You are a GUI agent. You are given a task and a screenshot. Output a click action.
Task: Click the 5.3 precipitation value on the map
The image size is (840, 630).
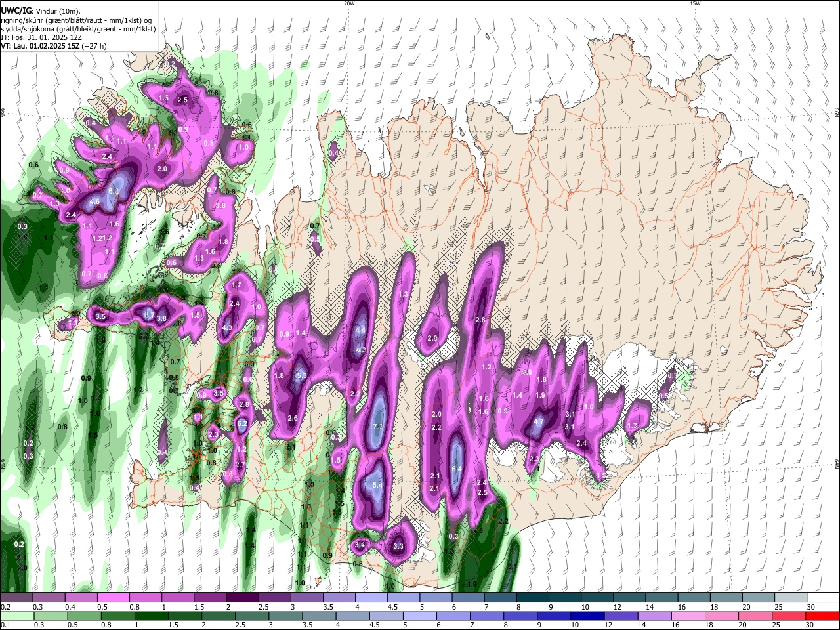302,375
